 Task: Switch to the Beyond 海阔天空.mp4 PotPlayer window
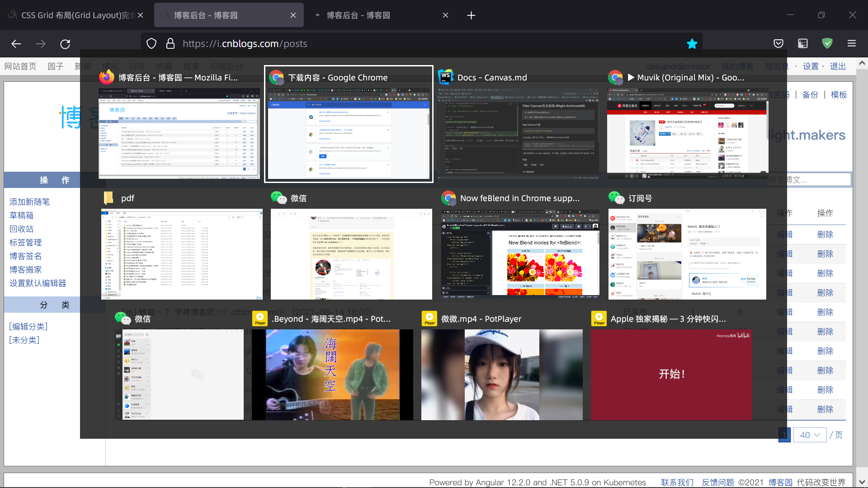point(332,374)
